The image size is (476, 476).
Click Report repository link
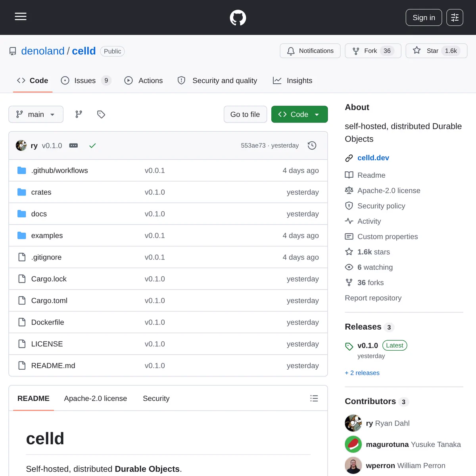[373, 298]
